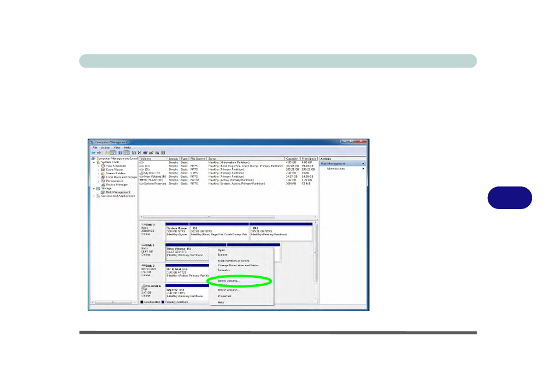Select the System Reserved volume row
This screenshot has height=392, width=556.
click(228, 183)
